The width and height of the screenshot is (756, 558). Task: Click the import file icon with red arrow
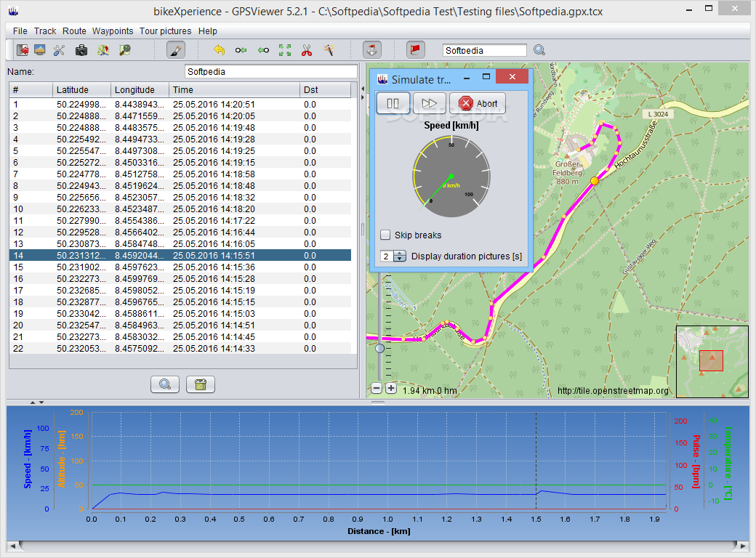click(23, 50)
